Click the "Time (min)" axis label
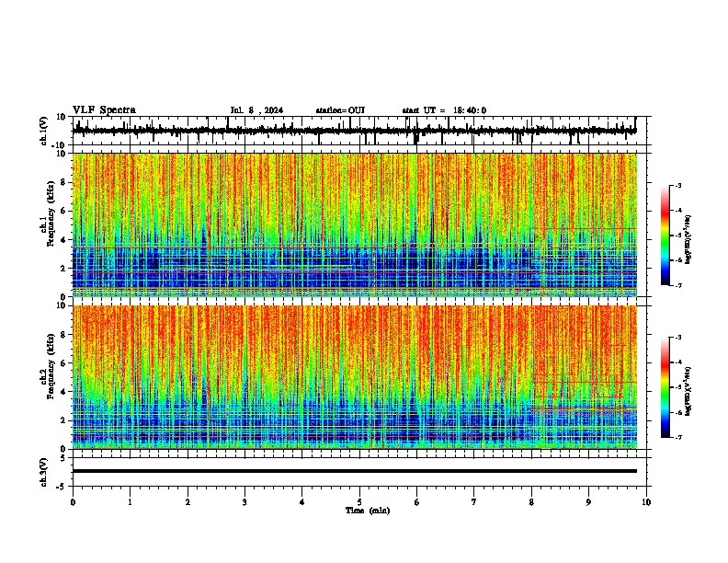728x563 pixels. 368,511
